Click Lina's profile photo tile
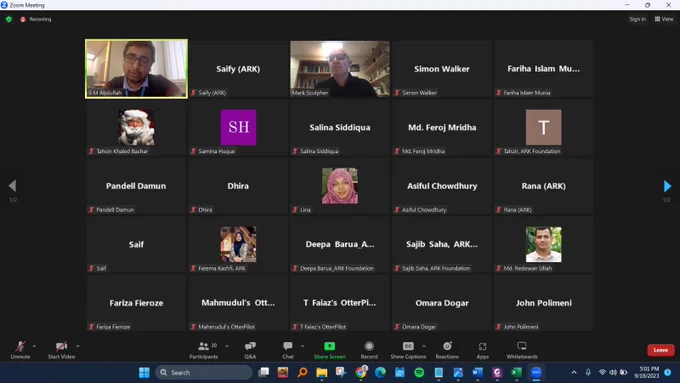Image resolution: width=680 pixels, height=383 pixels. tap(340, 186)
